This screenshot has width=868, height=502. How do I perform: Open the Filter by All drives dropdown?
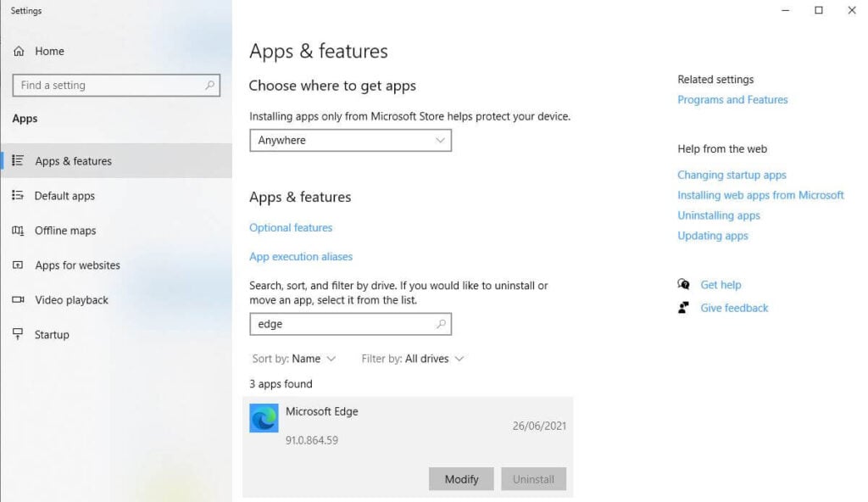pyautogui.click(x=413, y=359)
